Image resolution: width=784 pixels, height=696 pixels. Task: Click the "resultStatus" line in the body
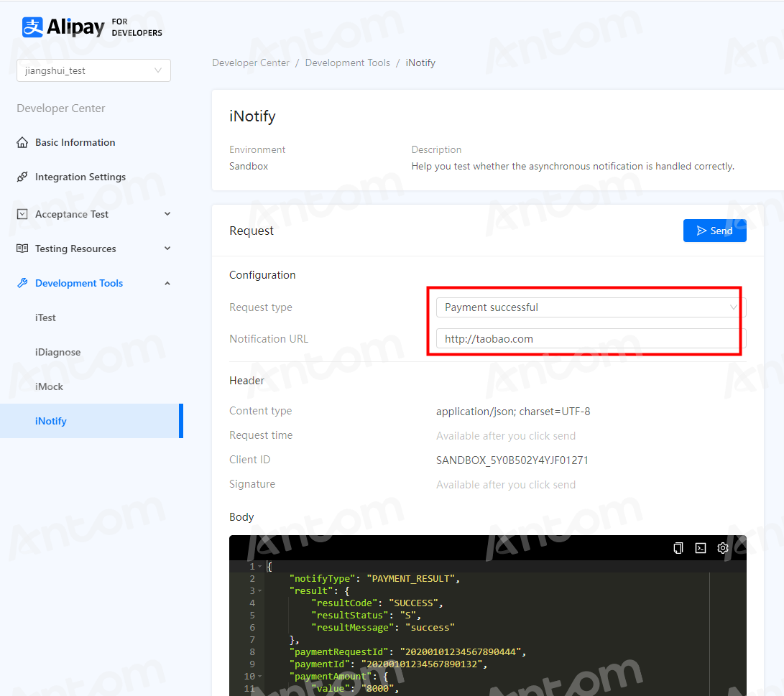point(366,615)
